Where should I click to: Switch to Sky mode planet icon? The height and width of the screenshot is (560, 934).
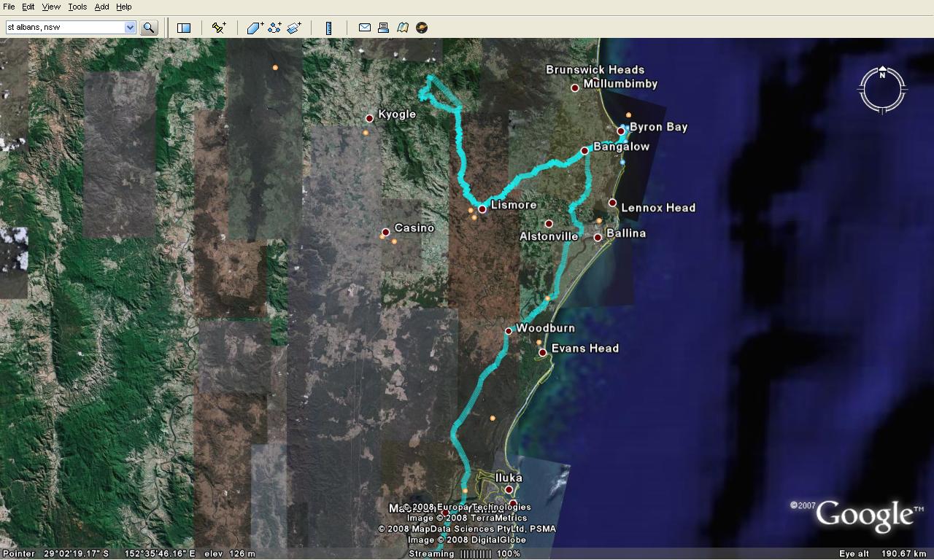click(x=422, y=28)
